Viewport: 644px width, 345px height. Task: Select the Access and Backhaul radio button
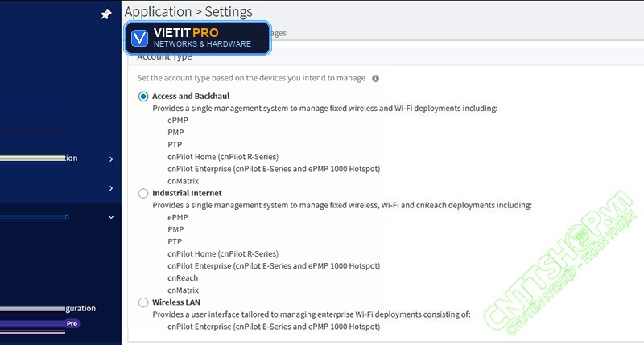[143, 97]
